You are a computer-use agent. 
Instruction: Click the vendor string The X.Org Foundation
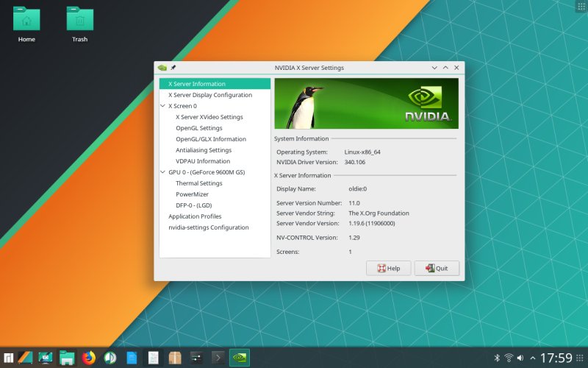coord(379,213)
